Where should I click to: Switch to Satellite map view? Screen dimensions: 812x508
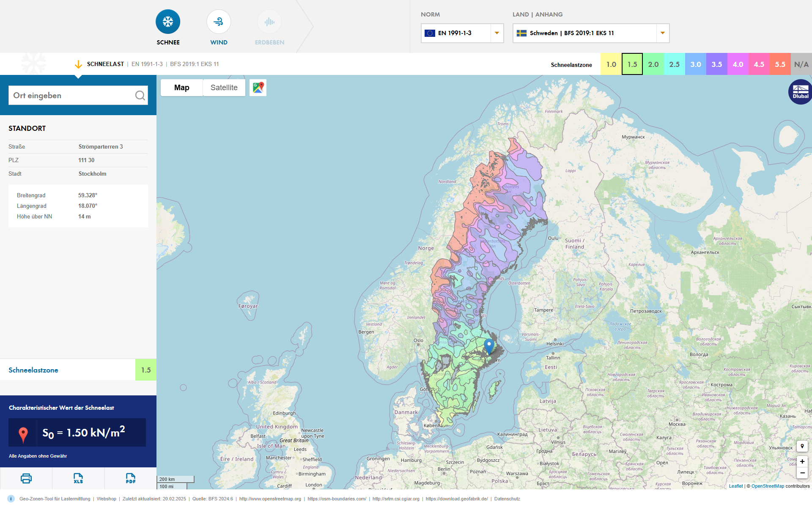click(x=224, y=88)
